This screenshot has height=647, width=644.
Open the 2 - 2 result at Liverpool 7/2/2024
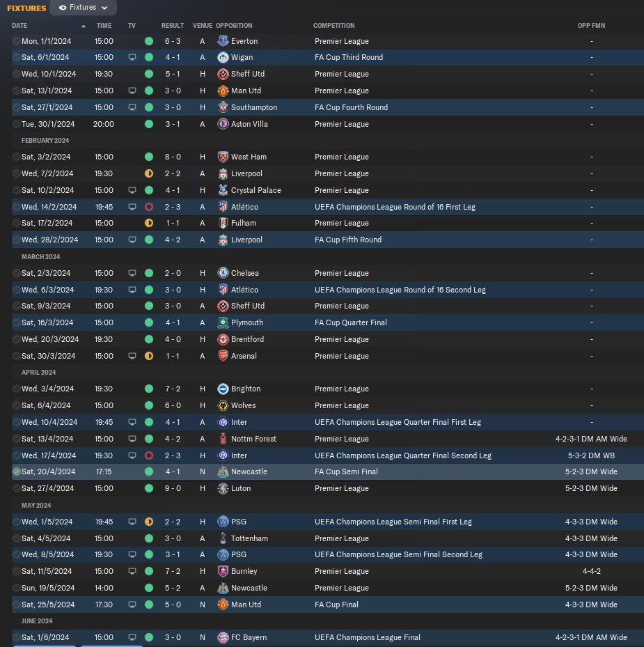173,173
